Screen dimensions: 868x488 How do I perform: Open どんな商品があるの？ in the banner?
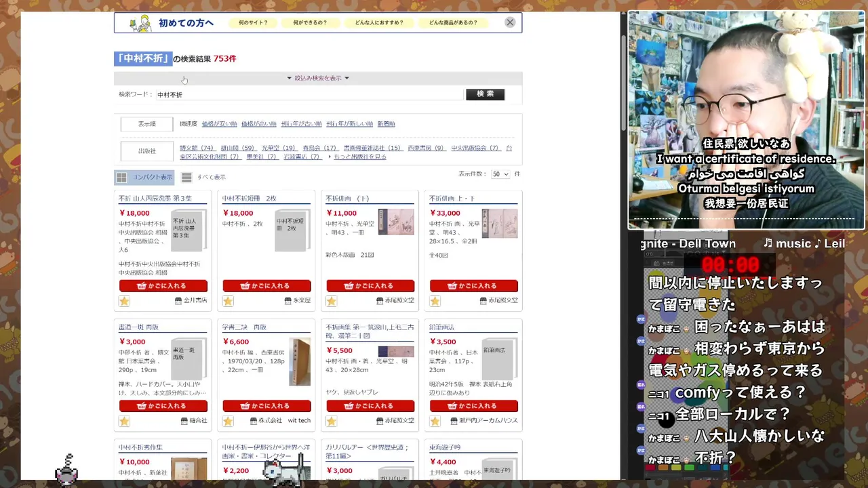[x=453, y=22]
